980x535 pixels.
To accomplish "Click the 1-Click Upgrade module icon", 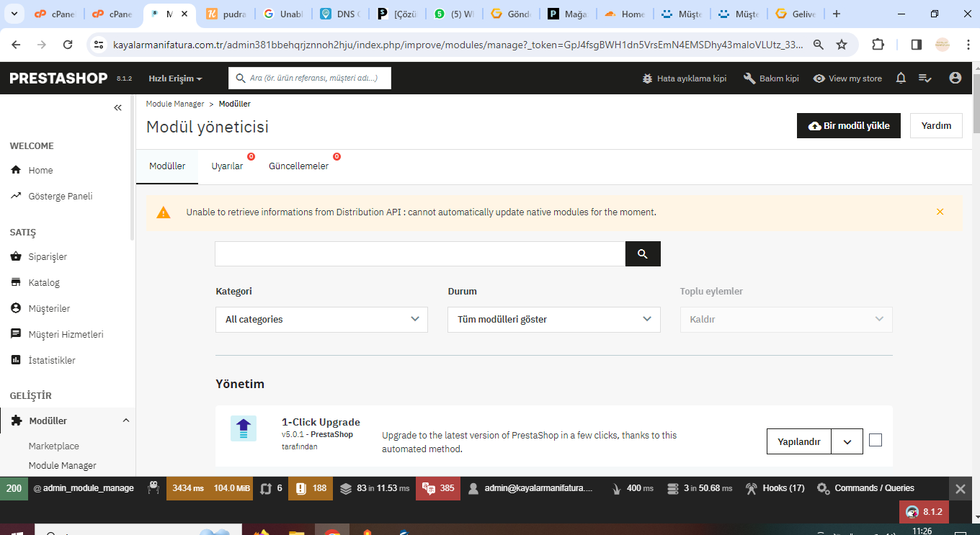I will [244, 428].
